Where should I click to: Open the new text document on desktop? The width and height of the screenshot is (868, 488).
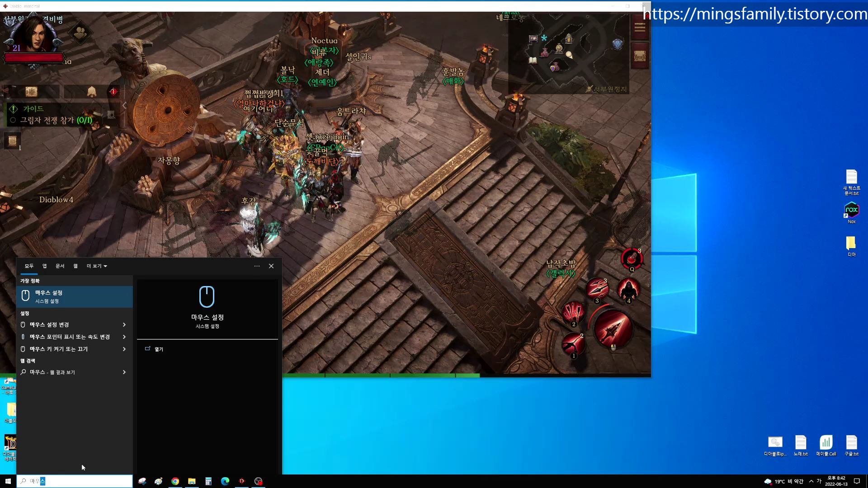(851, 182)
